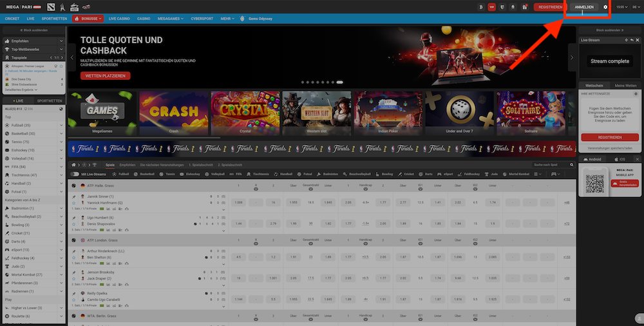
Task: Open the Bonusse dropdown menu
Action: pos(89,19)
